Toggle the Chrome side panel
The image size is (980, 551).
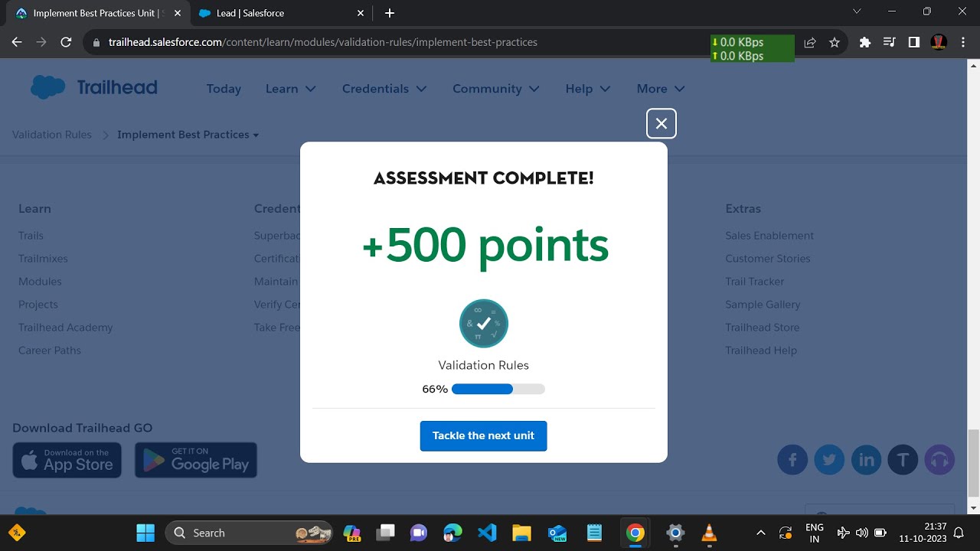pos(913,43)
